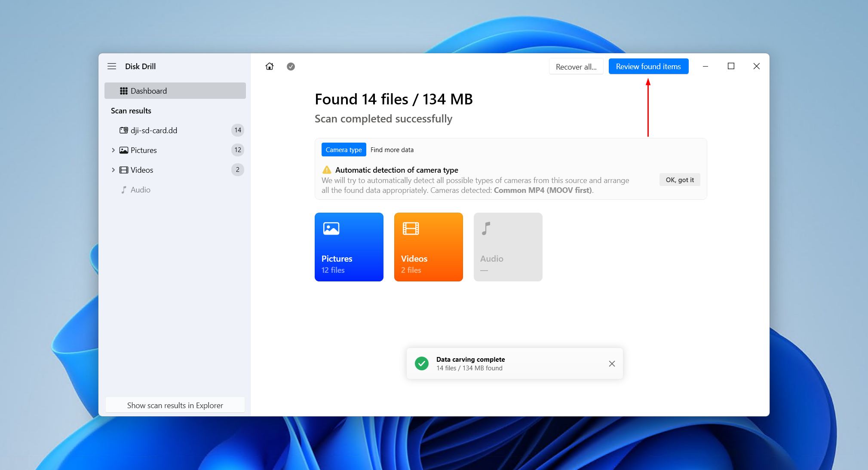Click the Scan results heading

click(131, 110)
